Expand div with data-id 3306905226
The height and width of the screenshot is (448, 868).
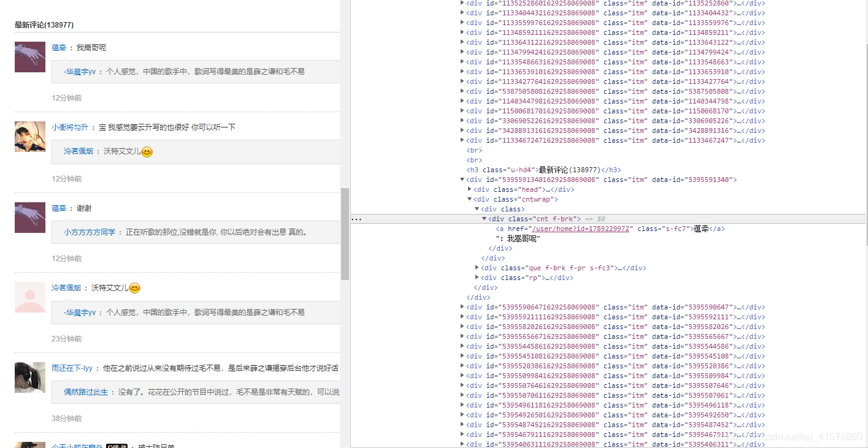(463, 121)
